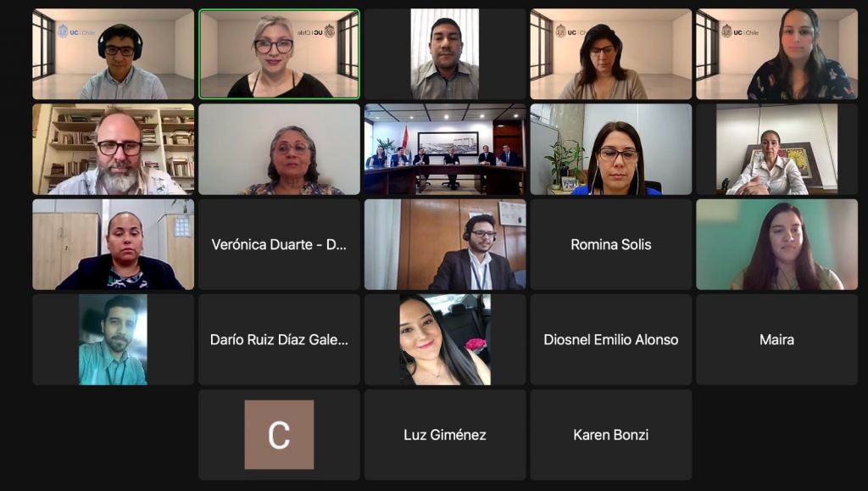Click the conference room group video

(445, 149)
